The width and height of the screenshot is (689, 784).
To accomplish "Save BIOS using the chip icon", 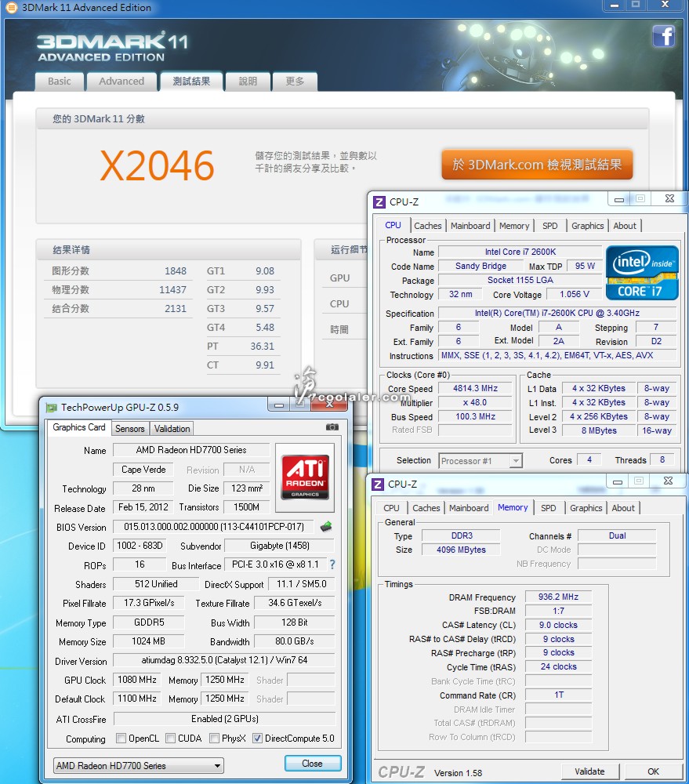I will 326,526.
